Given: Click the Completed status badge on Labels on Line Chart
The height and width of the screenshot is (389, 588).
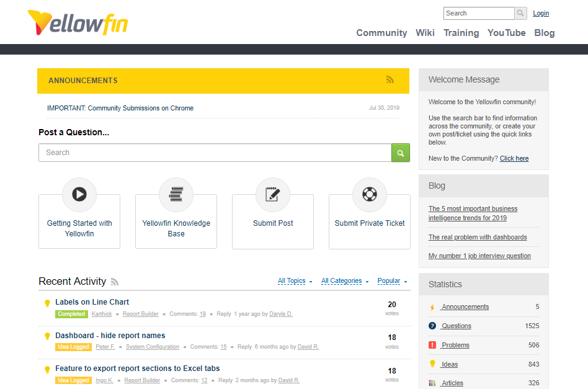Looking at the screenshot, I should point(71,314).
